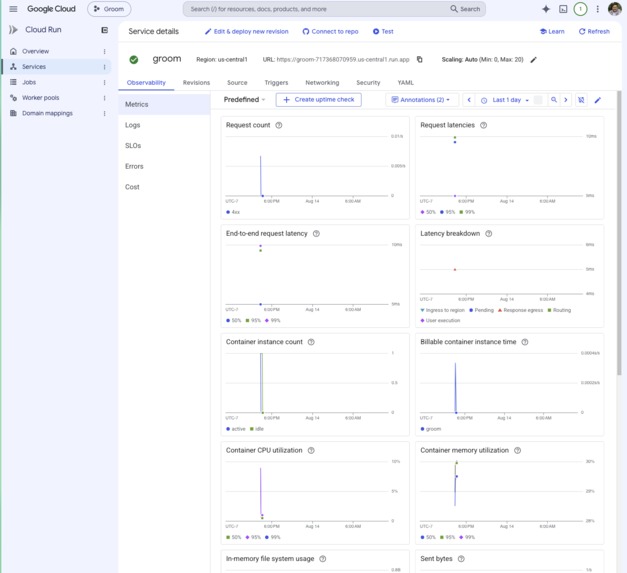Click the Test button
The height and width of the screenshot is (573, 627).
click(383, 31)
